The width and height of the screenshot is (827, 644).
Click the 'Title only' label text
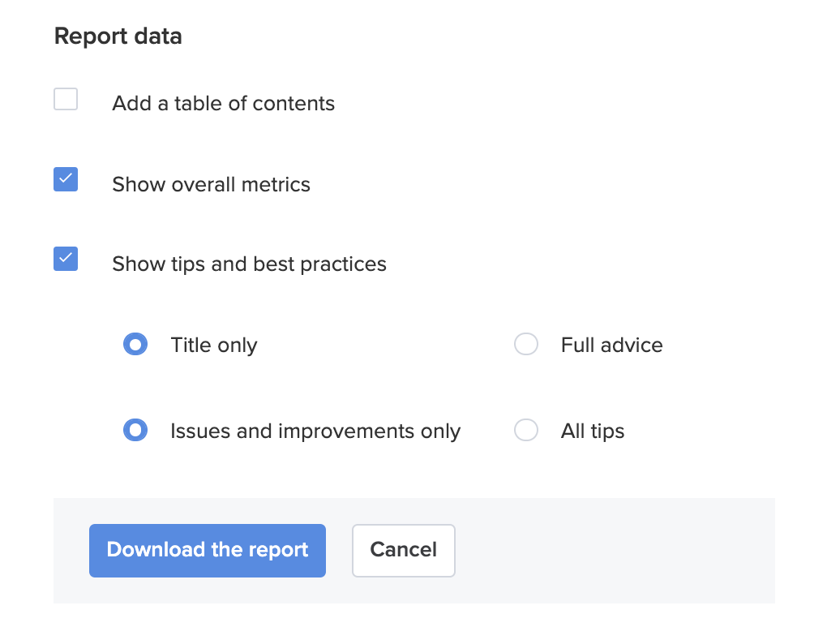[x=213, y=345]
